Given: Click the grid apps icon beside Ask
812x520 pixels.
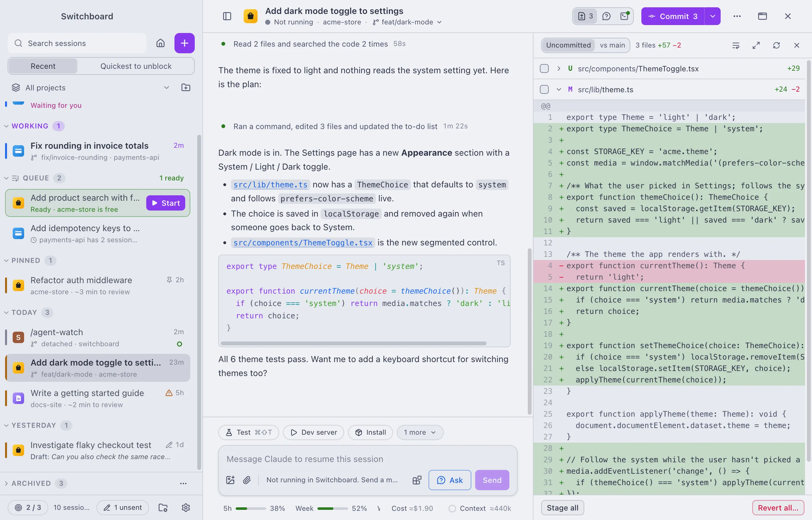Looking at the screenshot, I should (417, 480).
